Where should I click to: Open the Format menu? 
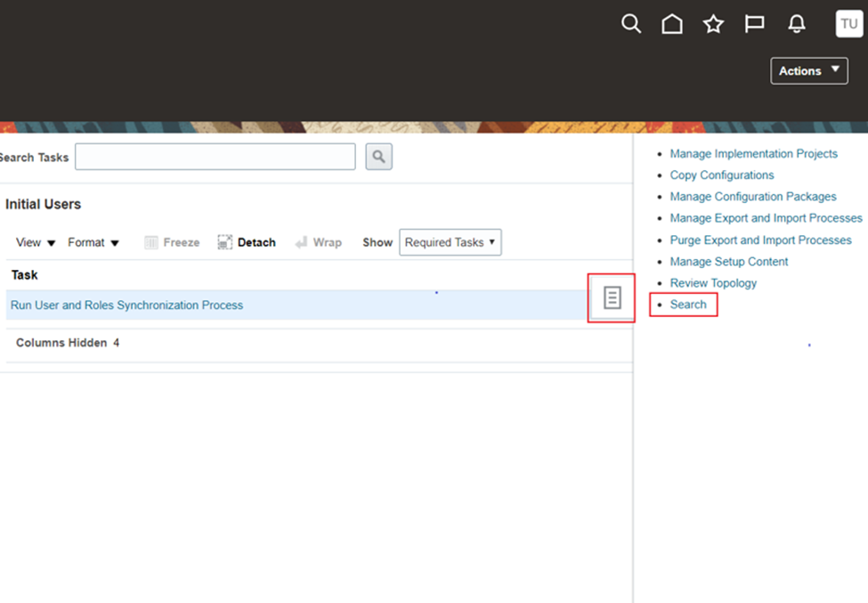(93, 242)
